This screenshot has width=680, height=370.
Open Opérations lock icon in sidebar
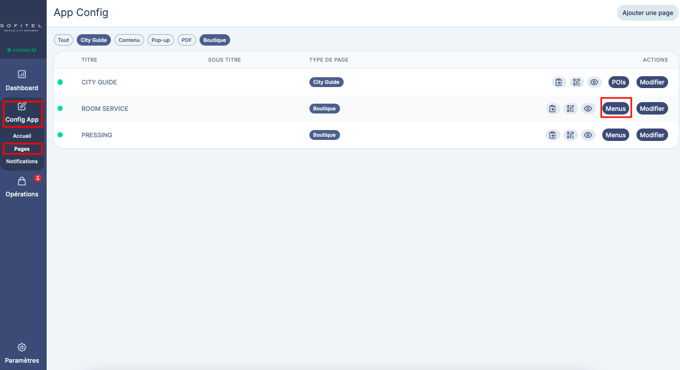(22, 181)
